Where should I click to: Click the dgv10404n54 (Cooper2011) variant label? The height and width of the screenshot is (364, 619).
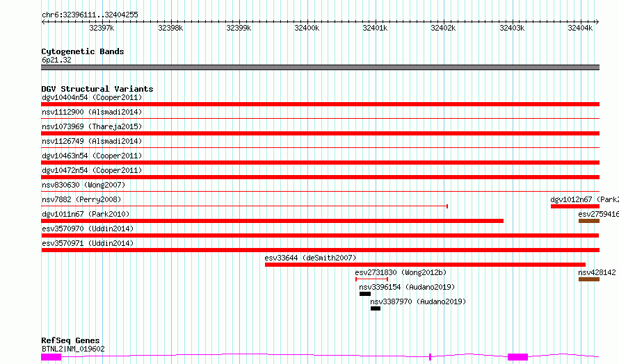[92, 97]
